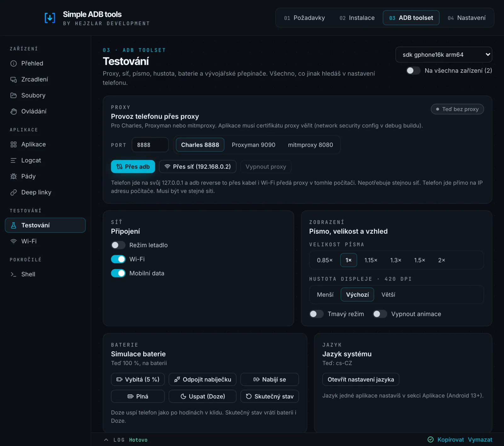Click the Simple ADB tools logo icon
504x446 pixels.
pyautogui.click(x=50, y=18)
